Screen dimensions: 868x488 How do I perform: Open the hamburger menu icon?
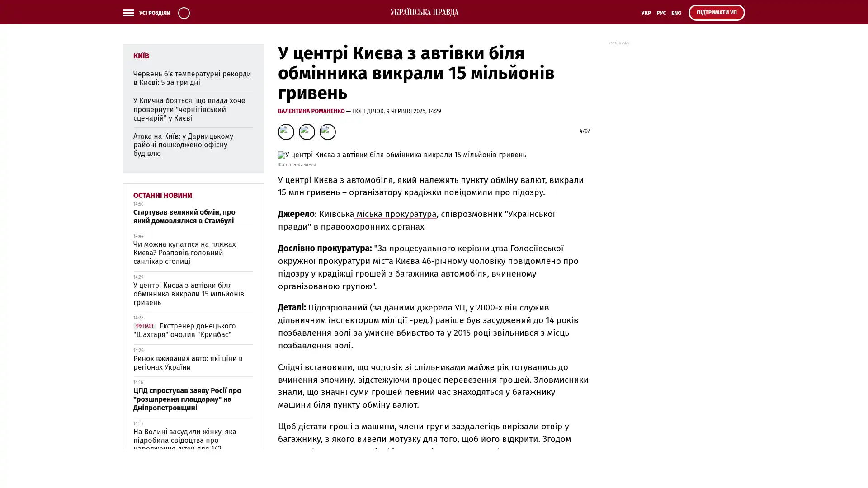(x=128, y=13)
